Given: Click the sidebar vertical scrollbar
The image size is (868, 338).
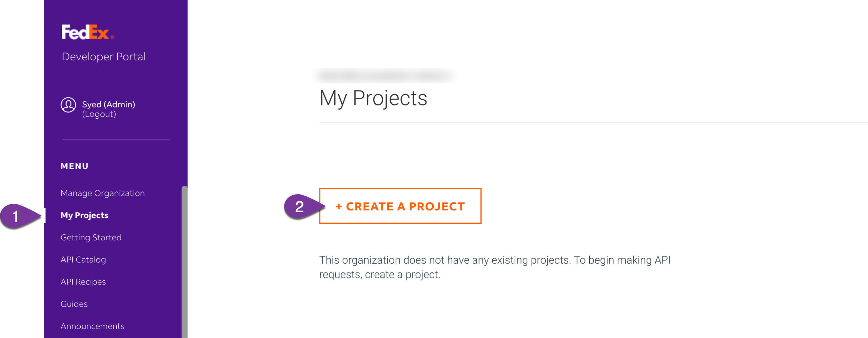Looking at the screenshot, I should (x=184, y=261).
